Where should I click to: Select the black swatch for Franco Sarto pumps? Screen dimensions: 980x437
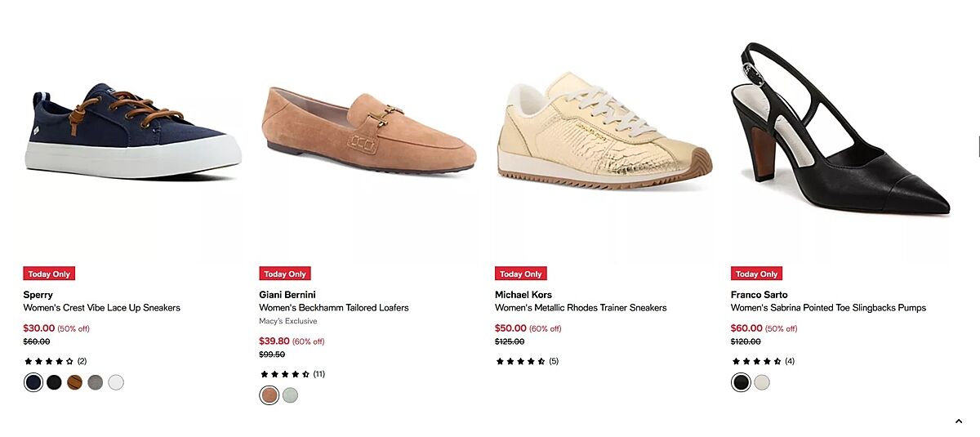(x=741, y=382)
